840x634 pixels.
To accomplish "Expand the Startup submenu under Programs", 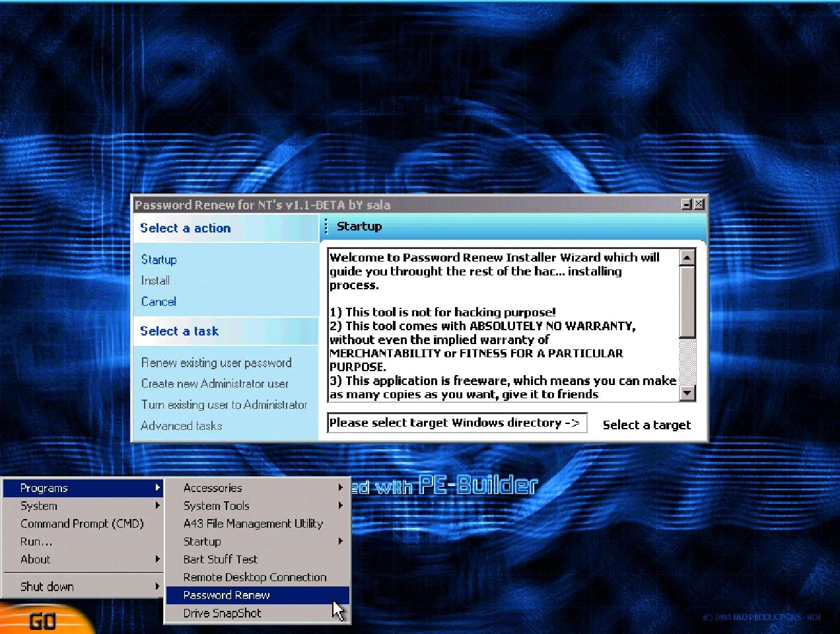I will (202, 542).
